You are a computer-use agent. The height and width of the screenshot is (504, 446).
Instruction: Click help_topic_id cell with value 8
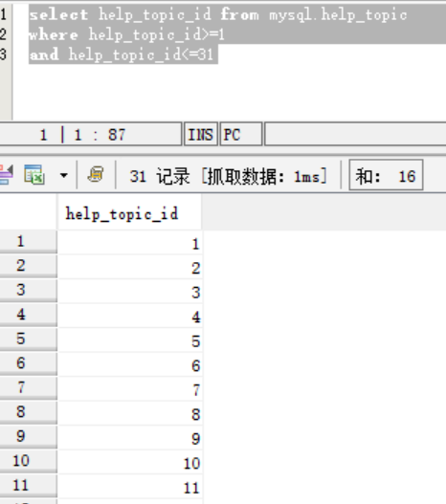tap(130, 414)
